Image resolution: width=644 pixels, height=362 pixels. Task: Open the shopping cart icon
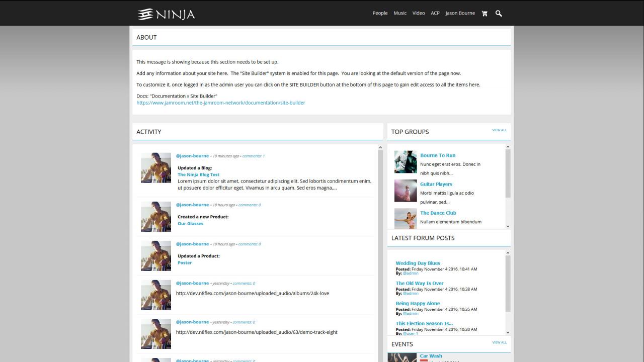click(485, 14)
